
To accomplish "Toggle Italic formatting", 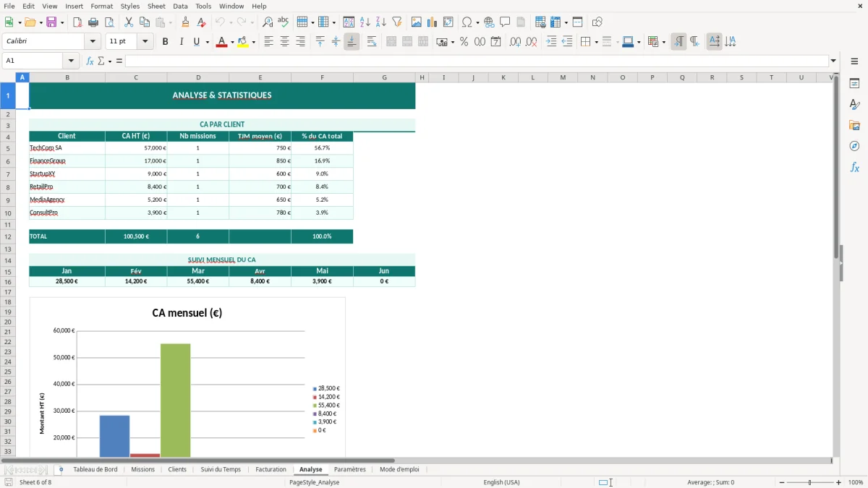I will coord(181,42).
